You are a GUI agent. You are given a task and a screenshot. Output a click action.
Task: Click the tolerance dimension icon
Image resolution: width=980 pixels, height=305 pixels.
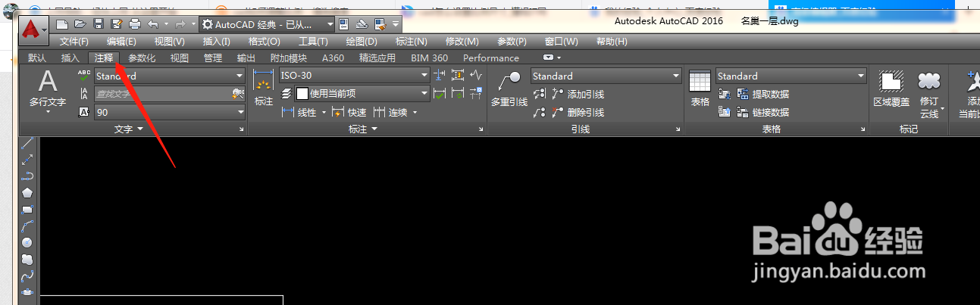[x=458, y=75]
